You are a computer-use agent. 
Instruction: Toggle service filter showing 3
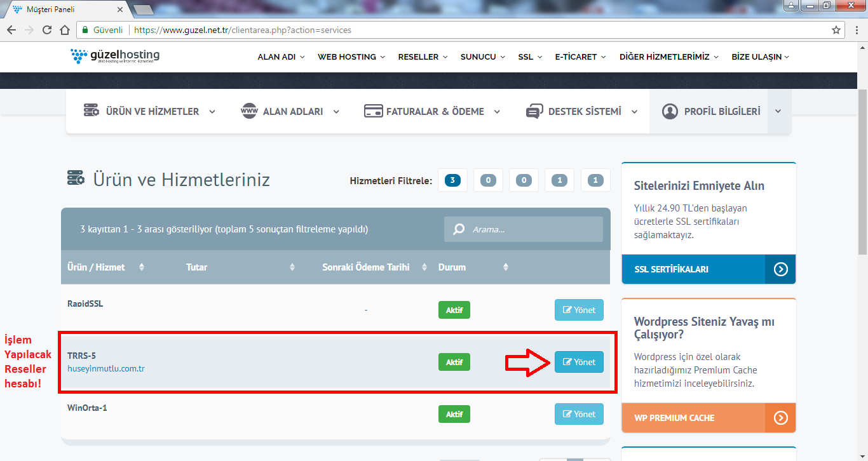click(452, 180)
